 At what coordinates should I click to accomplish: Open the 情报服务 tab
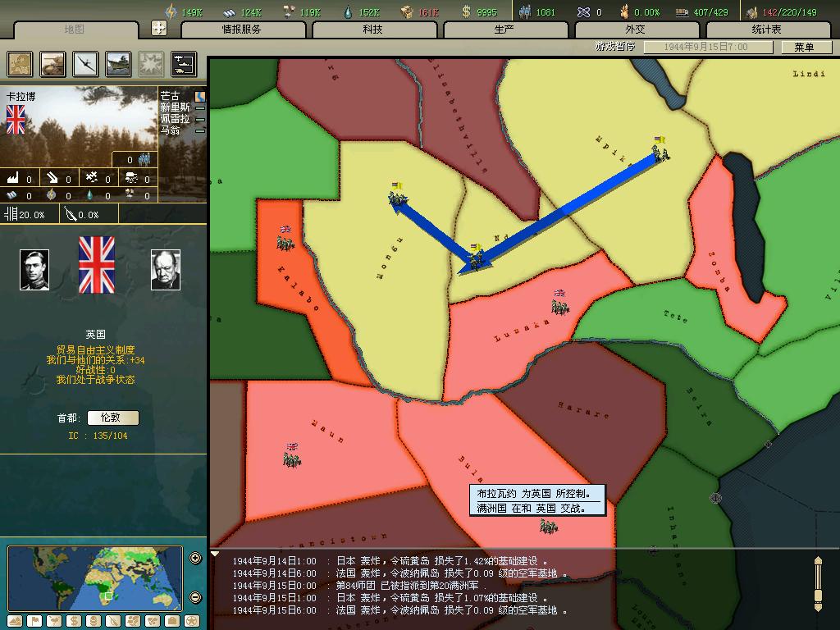(x=242, y=30)
